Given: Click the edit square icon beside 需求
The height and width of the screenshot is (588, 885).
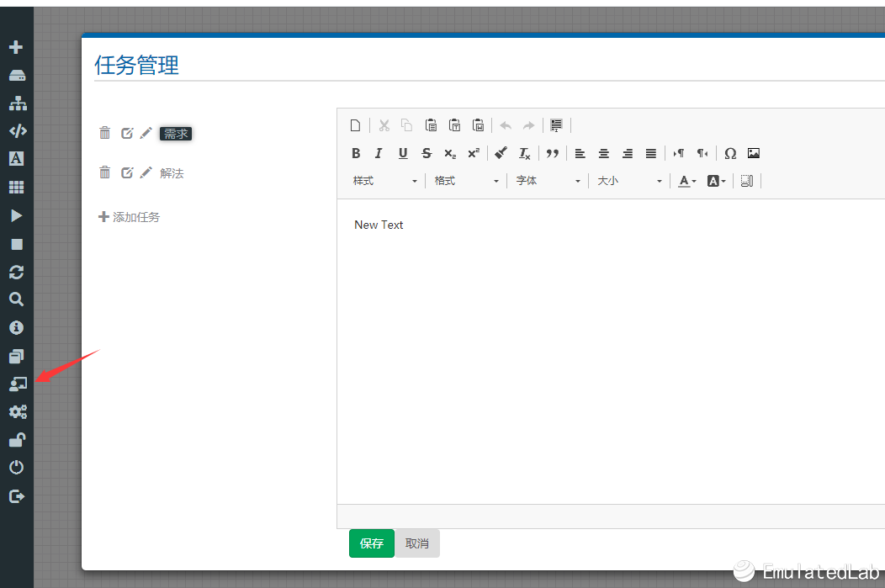Looking at the screenshot, I should tap(127, 133).
